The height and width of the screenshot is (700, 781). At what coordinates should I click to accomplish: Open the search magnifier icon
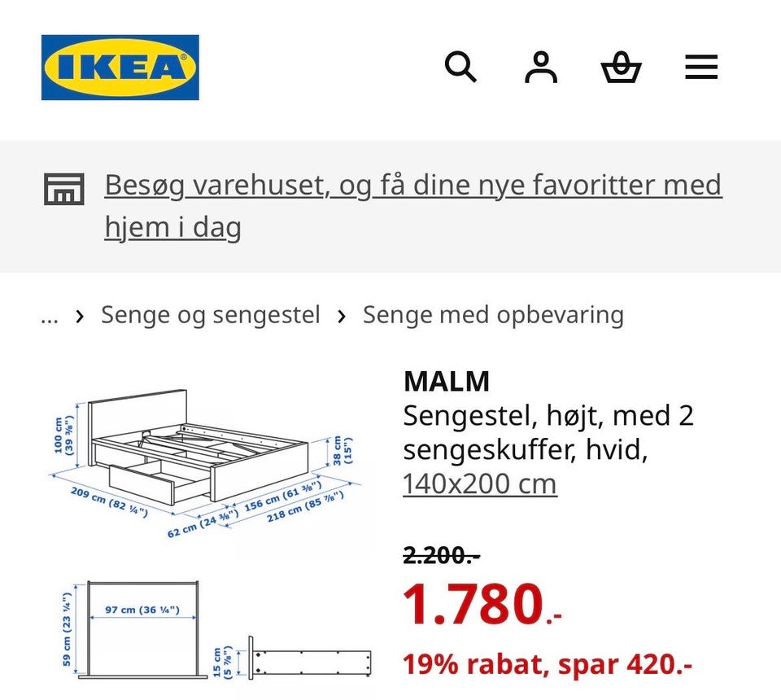coord(460,67)
